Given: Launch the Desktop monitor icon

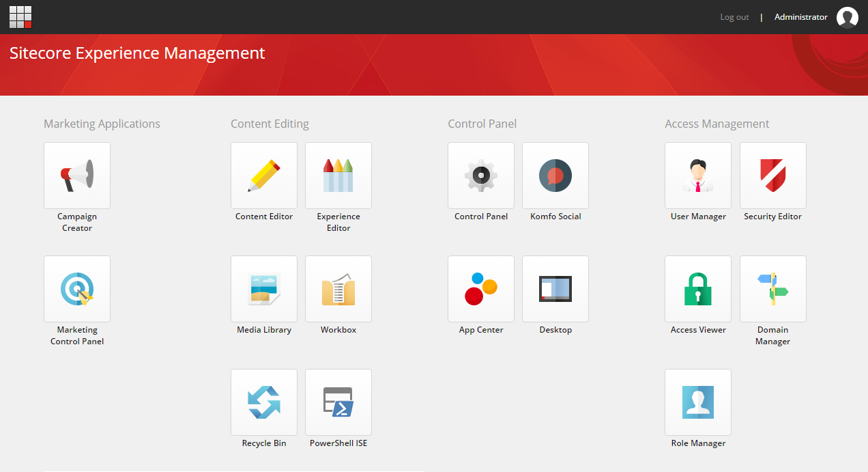Looking at the screenshot, I should 555,289.
